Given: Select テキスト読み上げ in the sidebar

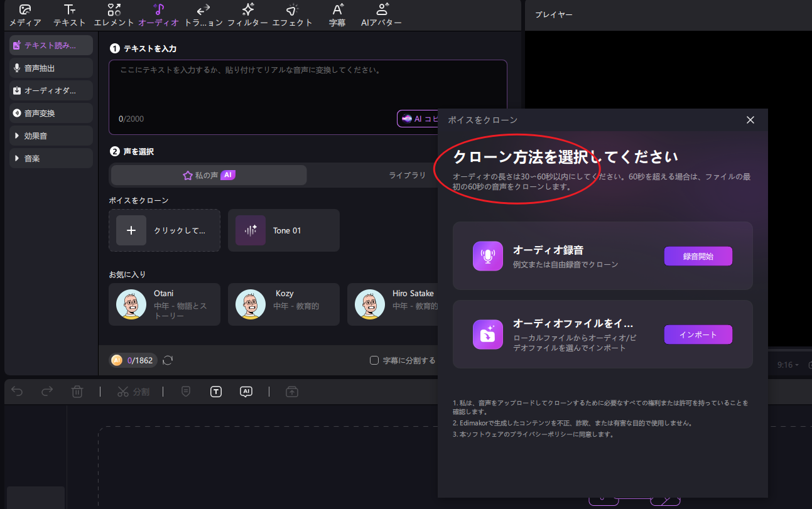Looking at the screenshot, I should (x=51, y=45).
